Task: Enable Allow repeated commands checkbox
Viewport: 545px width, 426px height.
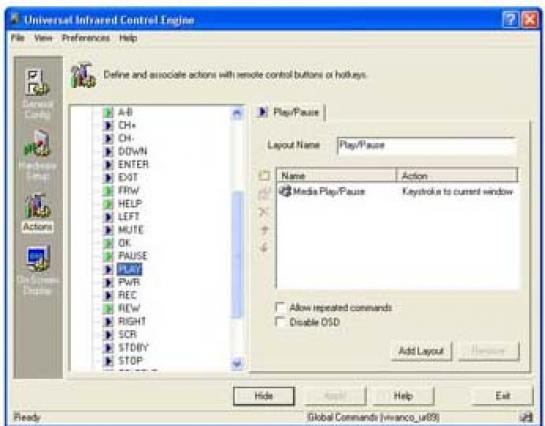Action: coord(280,307)
